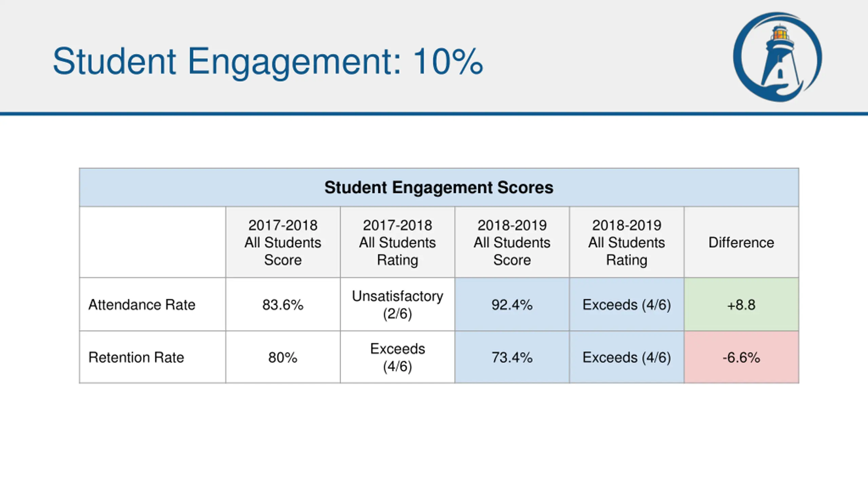Click the 92.4% attendance score cell
This screenshot has width=868, height=488.
[x=512, y=305]
